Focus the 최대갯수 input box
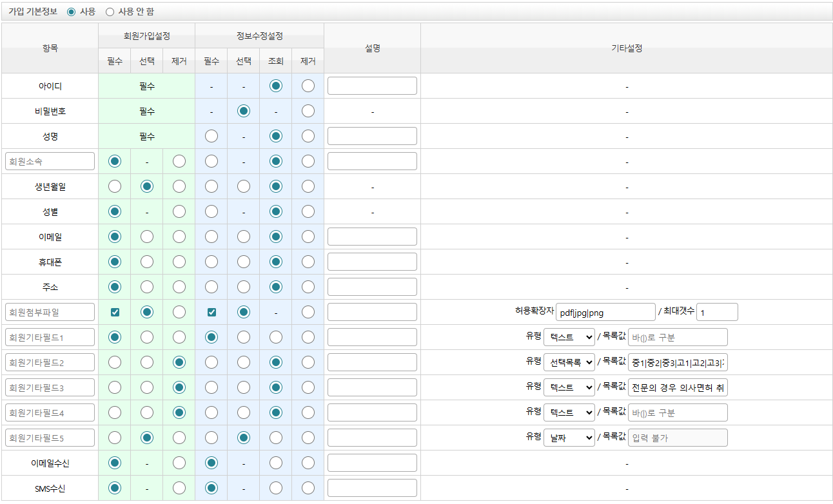This screenshot has height=504, width=833. tap(716, 313)
